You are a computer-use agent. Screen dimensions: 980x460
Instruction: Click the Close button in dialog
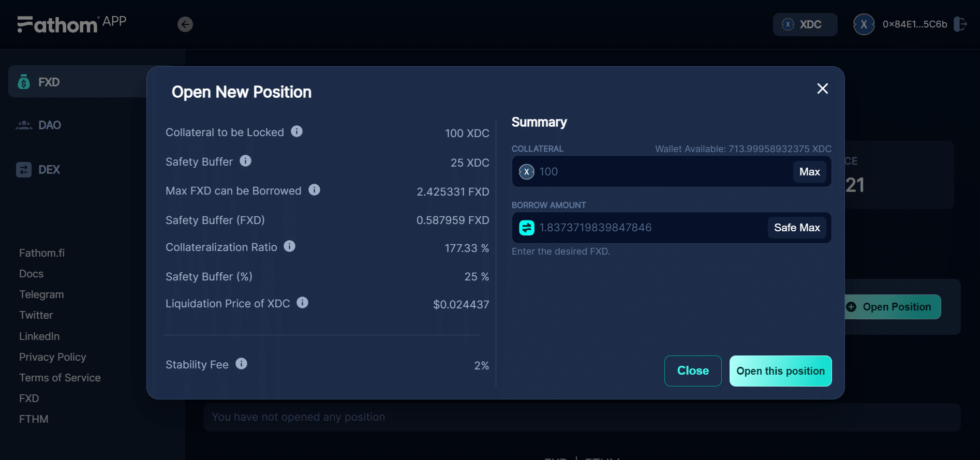693,371
